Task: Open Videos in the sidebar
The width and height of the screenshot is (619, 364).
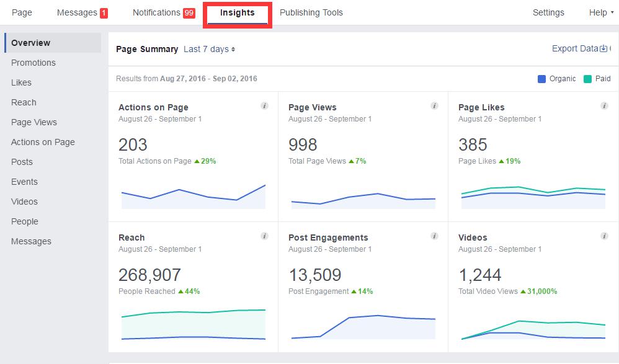Action: [x=24, y=202]
